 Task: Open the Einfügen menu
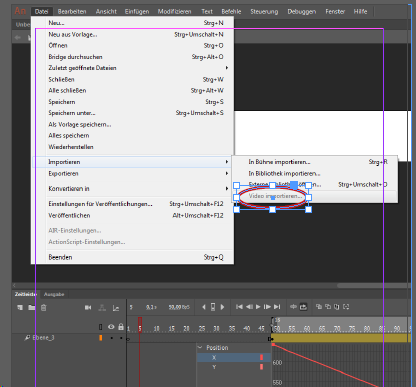[x=137, y=12]
